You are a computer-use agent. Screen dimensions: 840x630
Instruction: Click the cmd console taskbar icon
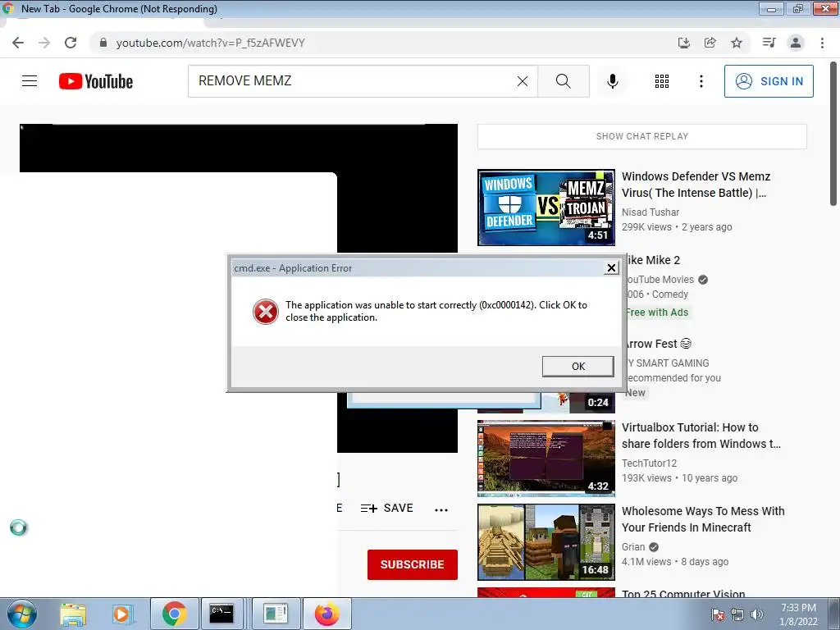pyautogui.click(x=221, y=614)
